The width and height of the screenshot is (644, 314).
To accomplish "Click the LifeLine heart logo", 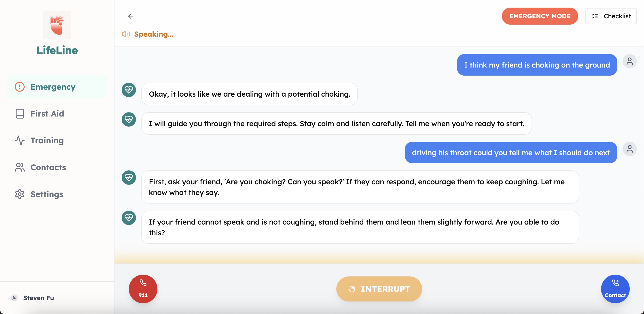I will pos(57,25).
